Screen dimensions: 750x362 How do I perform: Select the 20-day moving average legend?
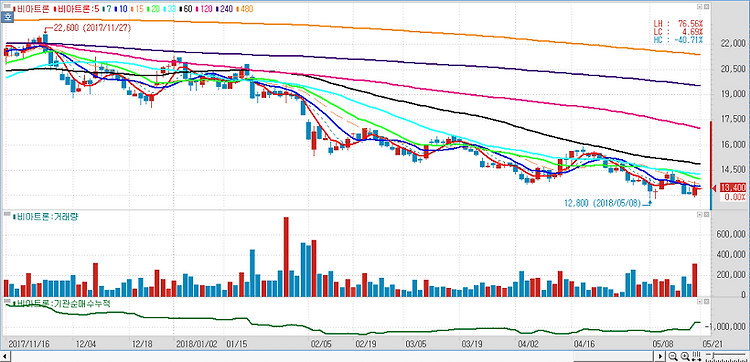[153, 9]
